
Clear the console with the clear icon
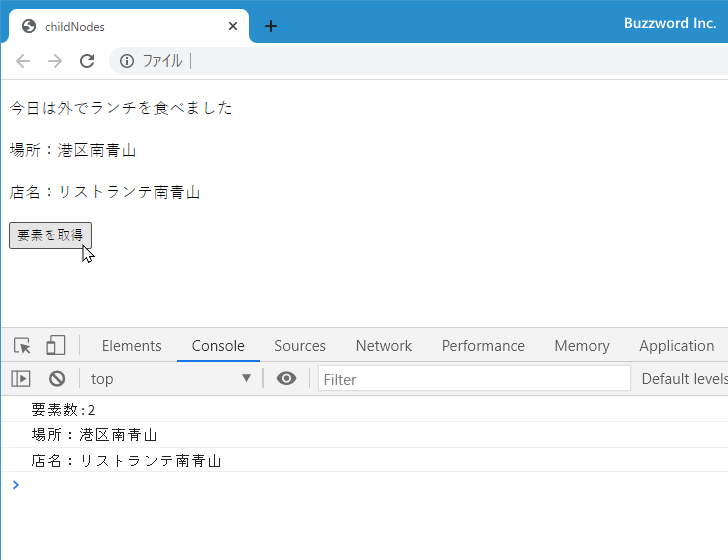click(x=57, y=379)
